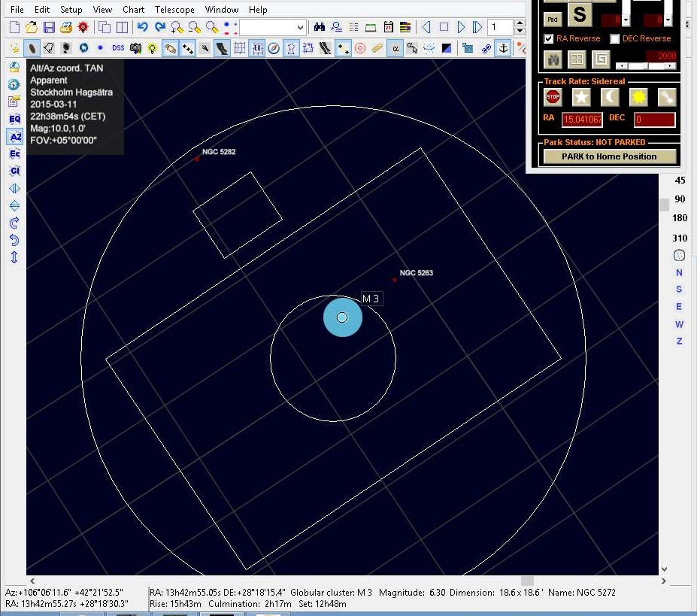Viewport: 697px width, 616px height.
Task: Click the spiral search icon in EQMOD panel
Action: point(601,59)
